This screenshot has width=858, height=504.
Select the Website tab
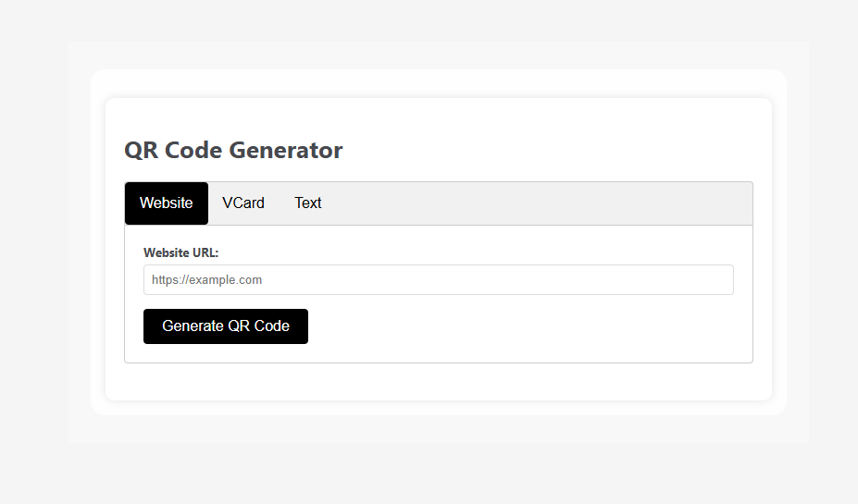[x=167, y=203]
